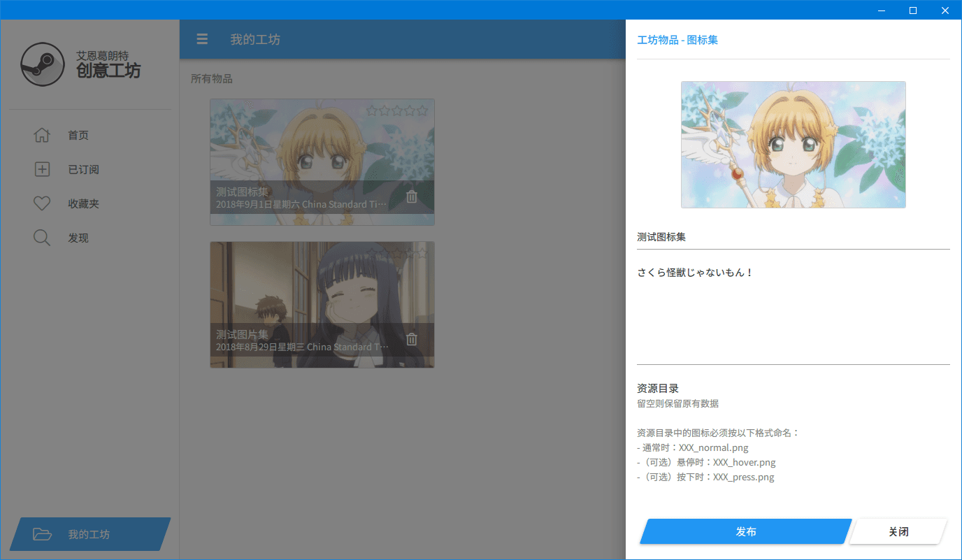This screenshot has width=962, height=560.
Task: Click the XXX_press.png naming line
Action: 705,478
